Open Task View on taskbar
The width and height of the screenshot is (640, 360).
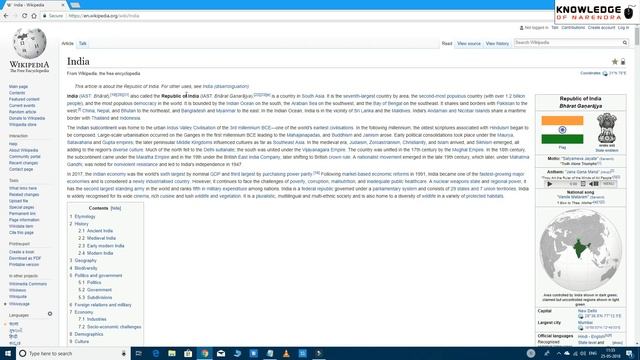139,353
